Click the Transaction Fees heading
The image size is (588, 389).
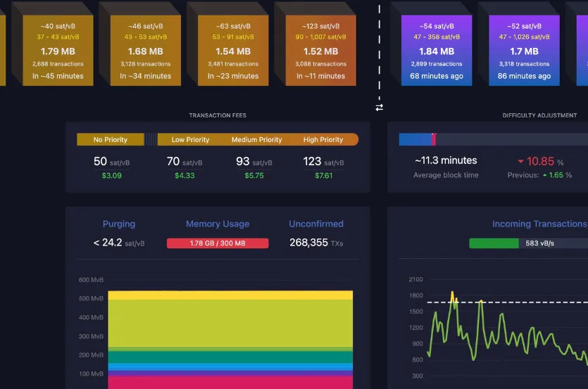(218, 115)
